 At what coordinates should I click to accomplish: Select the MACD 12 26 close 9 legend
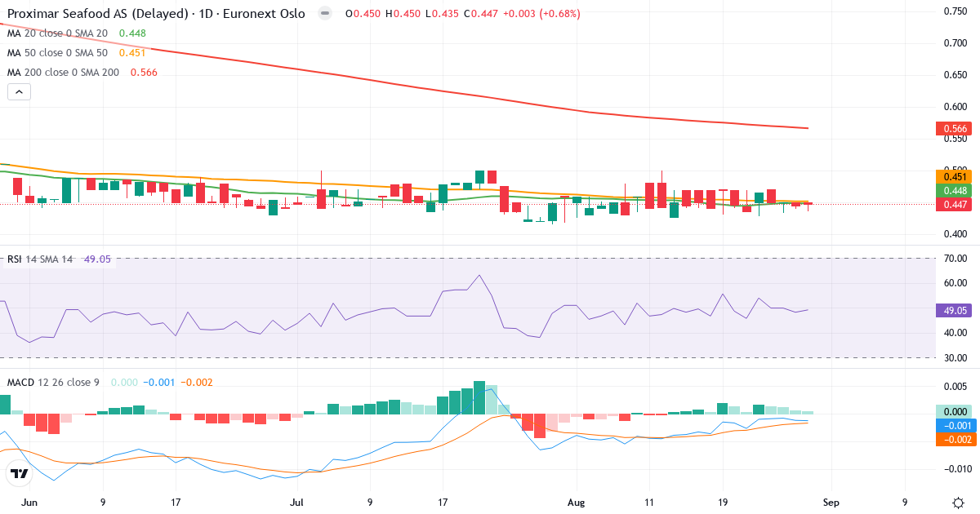pyautogui.click(x=53, y=382)
